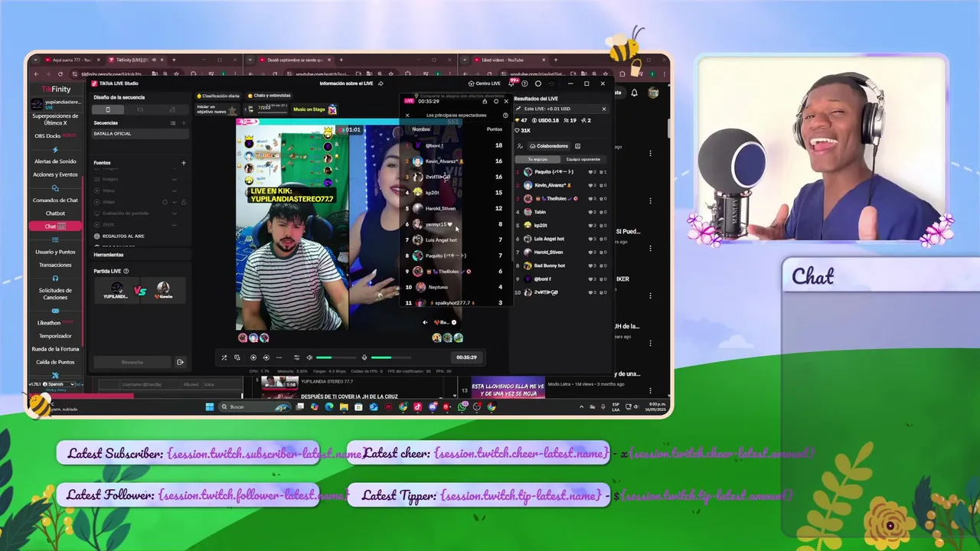Open settings gear in LIVE Studio title bar

click(x=538, y=83)
